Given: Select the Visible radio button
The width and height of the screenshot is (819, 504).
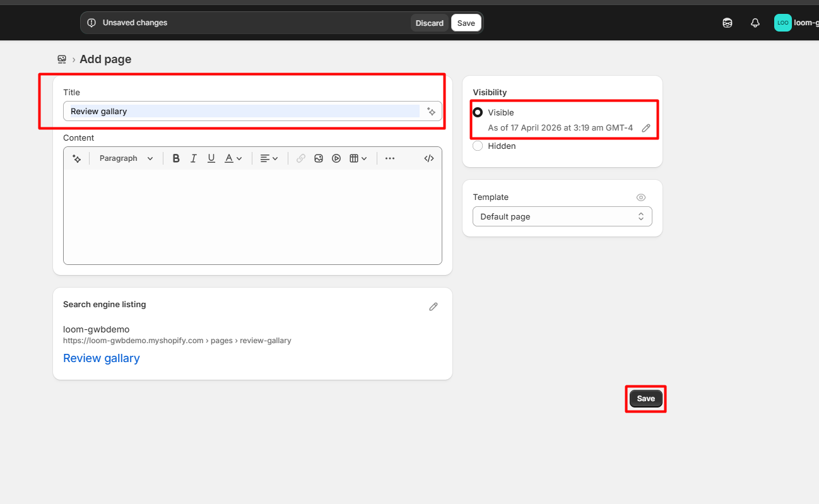Looking at the screenshot, I should pyautogui.click(x=478, y=112).
